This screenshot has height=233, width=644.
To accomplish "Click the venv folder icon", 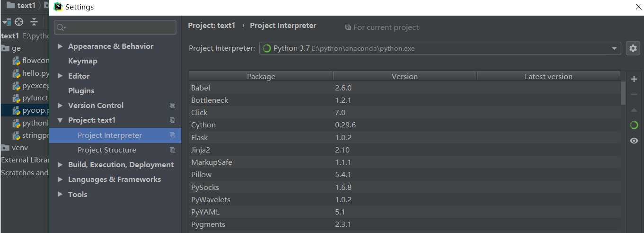I will point(5,148).
